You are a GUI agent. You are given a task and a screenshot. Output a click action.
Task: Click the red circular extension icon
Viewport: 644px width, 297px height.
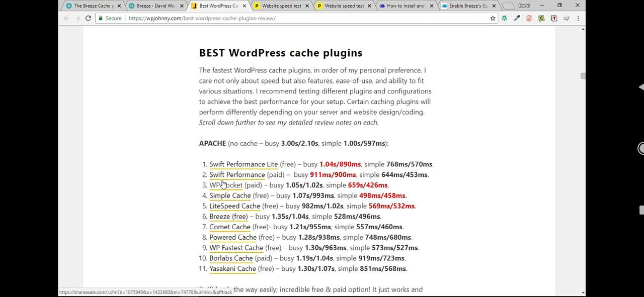click(x=529, y=18)
